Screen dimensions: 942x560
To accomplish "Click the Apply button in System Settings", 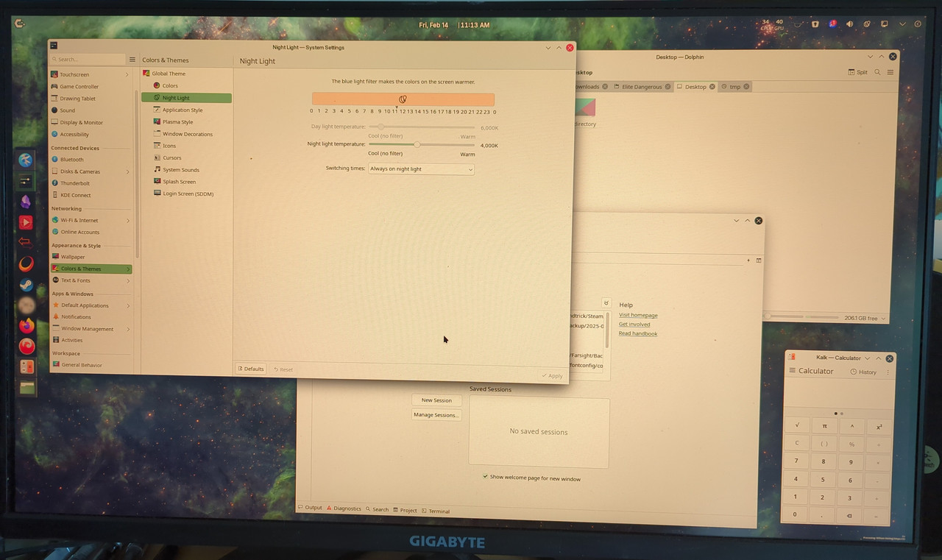I will [x=552, y=376].
